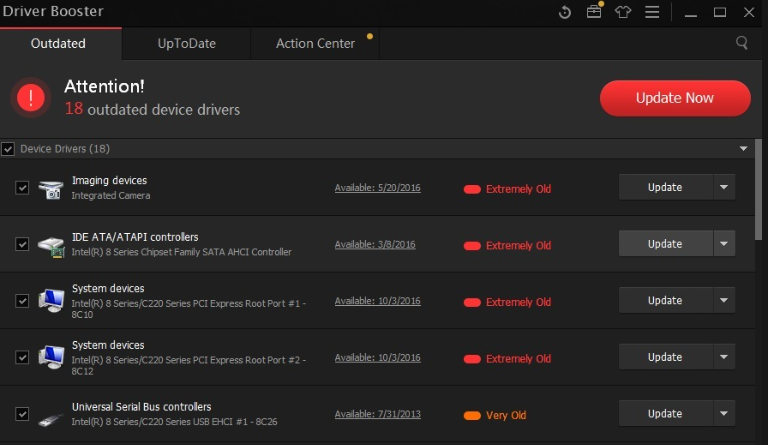
Task: Open Update dropdown for Root Port #2
Action: point(724,357)
